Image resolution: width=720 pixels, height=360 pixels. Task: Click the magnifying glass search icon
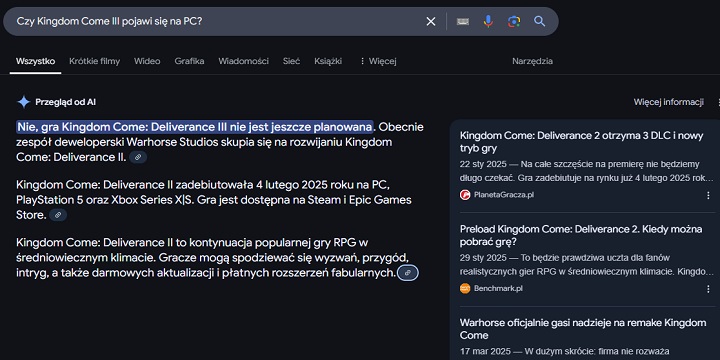coord(540,22)
